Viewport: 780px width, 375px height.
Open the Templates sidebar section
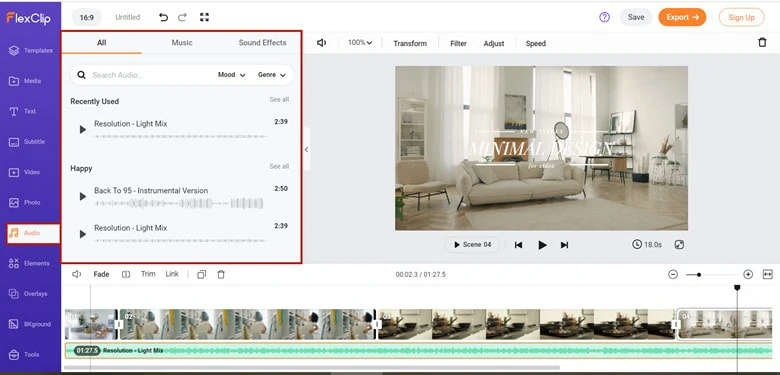click(30, 50)
